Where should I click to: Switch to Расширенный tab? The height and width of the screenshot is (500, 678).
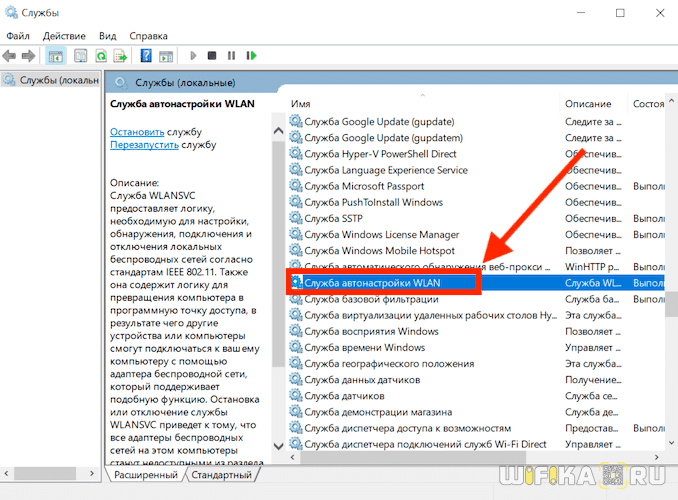[146, 475]
